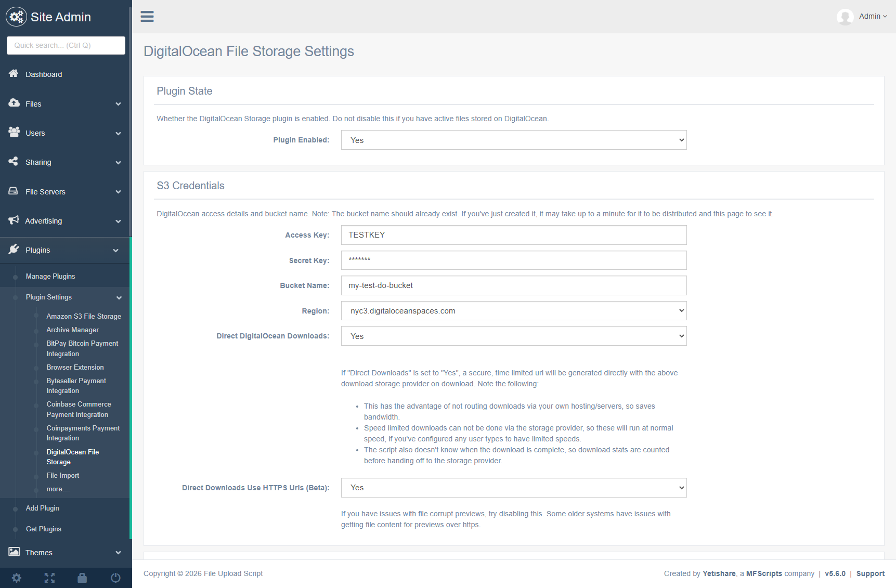This screenshot has height=588, width=896.
Task: Click the Site Admin gears logo
Action: click(x=16, y=17)
